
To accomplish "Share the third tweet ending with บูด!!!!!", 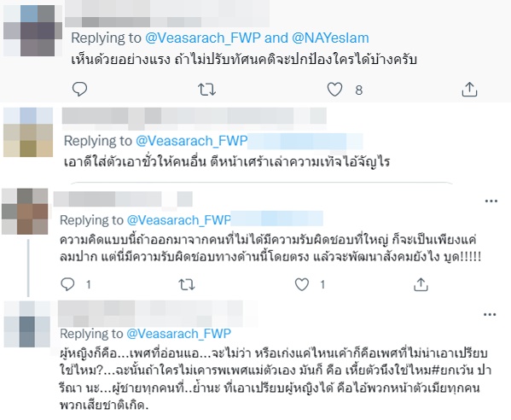I will click(x=421, y=284).
